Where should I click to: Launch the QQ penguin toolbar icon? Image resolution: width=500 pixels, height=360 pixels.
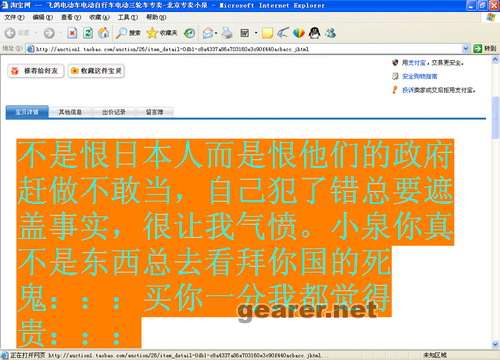coord(314,33)
